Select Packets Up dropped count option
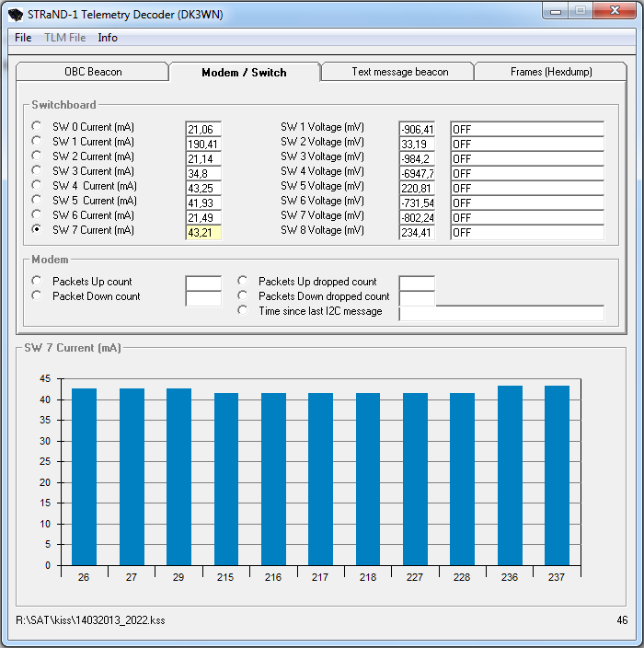This screenshot has width=644, height=648. 243,281
